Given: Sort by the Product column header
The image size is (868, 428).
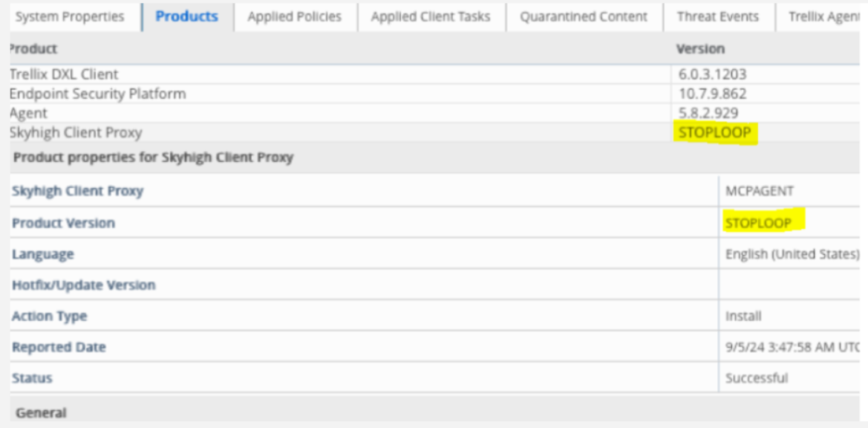Looking at the screenshot, I should tap(33, 49).
